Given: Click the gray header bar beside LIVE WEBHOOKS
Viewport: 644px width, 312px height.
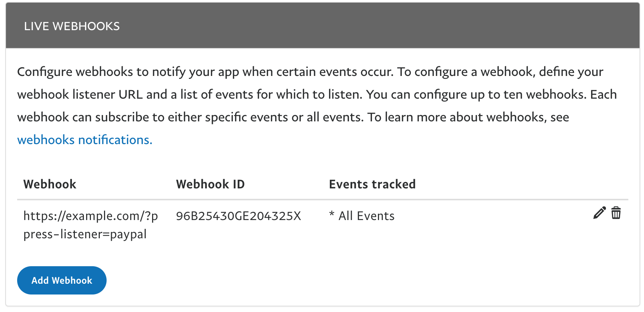Looking at the screenshot, I should tap(373, 26).
